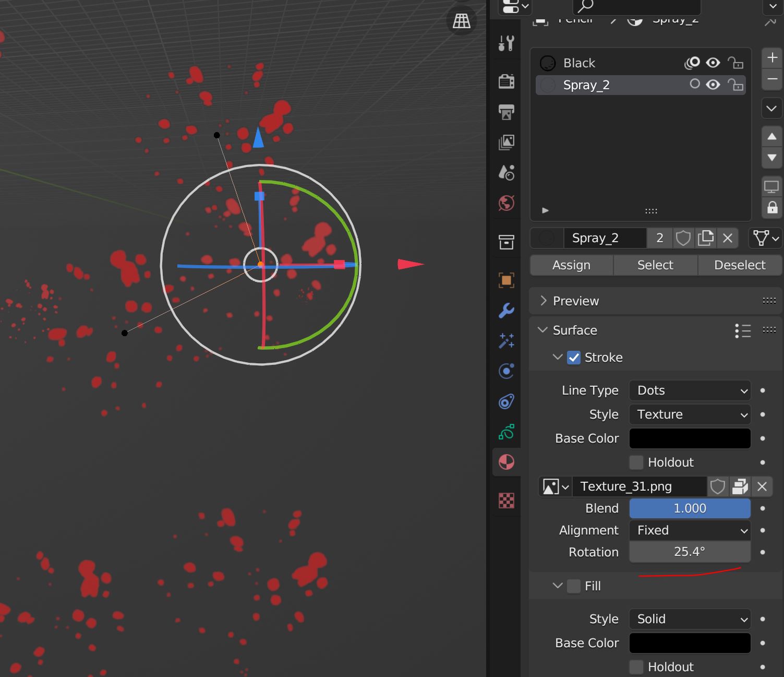Image resolution: width=784 pixels, height=677 pixels.
Task: Open material slot specials dropdown
Action: coord(772,109)
